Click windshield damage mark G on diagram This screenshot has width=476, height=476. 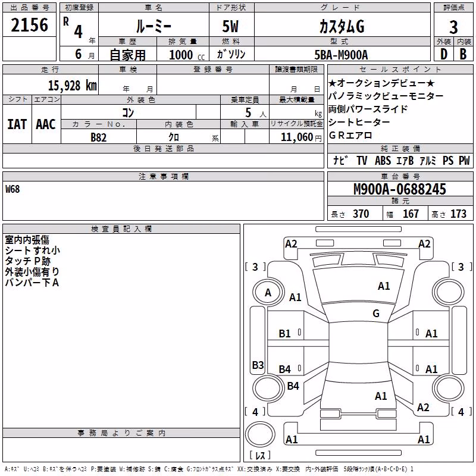click(376, 313)
